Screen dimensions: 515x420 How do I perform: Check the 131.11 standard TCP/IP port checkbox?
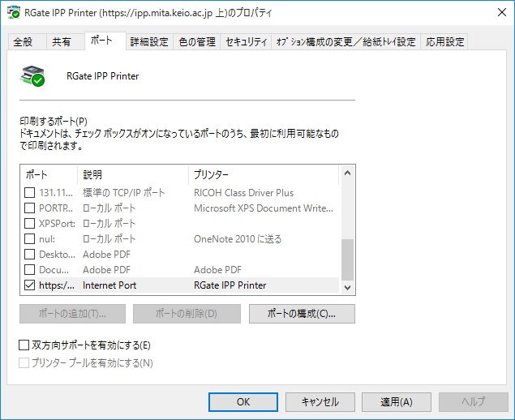[30, 193]
